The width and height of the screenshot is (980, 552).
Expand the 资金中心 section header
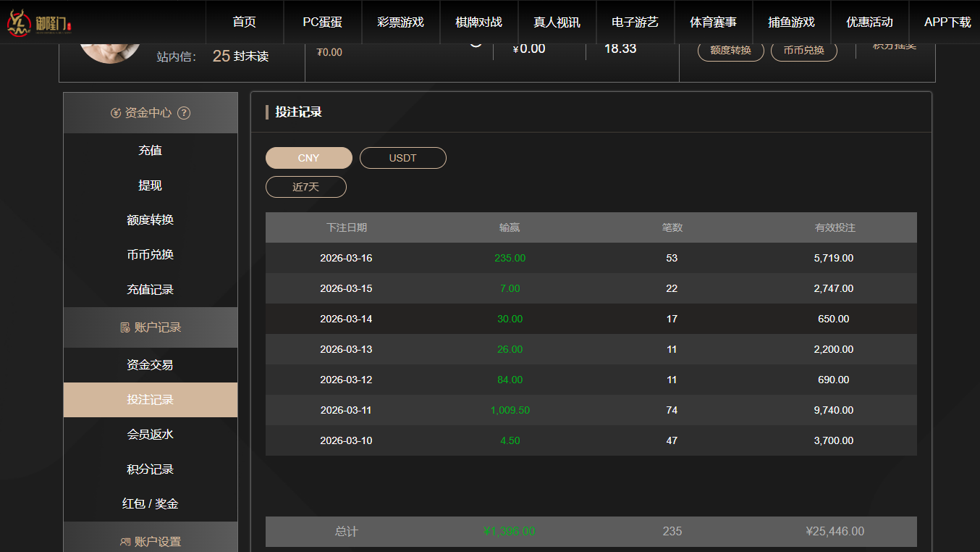pyautogui.click(x=150, y=113)
